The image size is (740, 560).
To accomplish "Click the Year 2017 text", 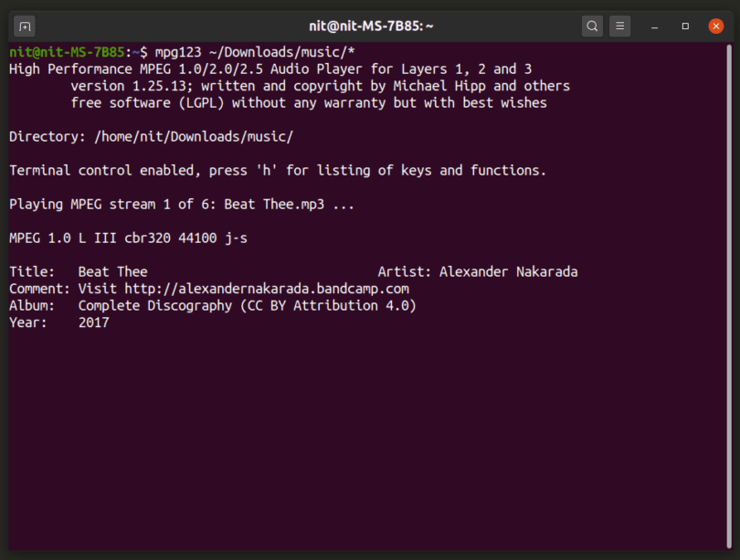I will 97,322.
